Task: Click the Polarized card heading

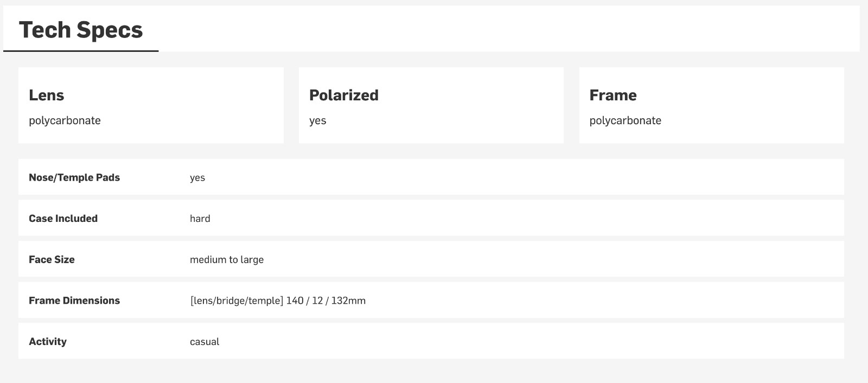Action: click(343, 95)
